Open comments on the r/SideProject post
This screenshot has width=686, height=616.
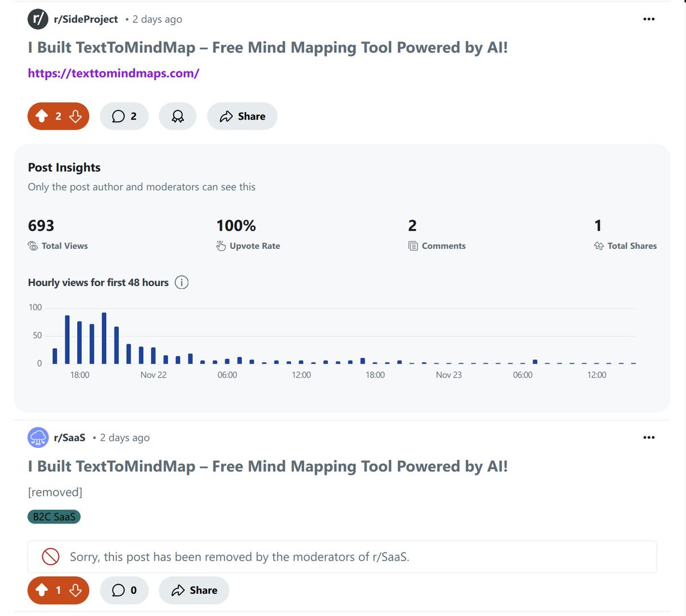[x=124, y=116]
